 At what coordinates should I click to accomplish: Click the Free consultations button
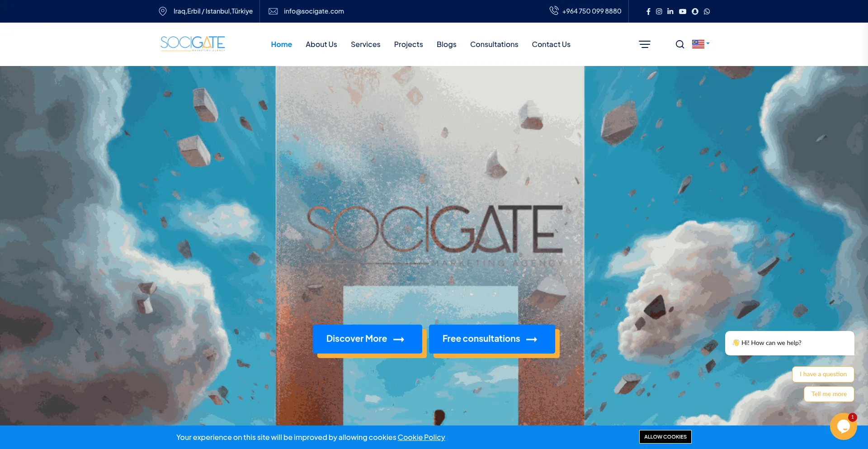point(492,339)
